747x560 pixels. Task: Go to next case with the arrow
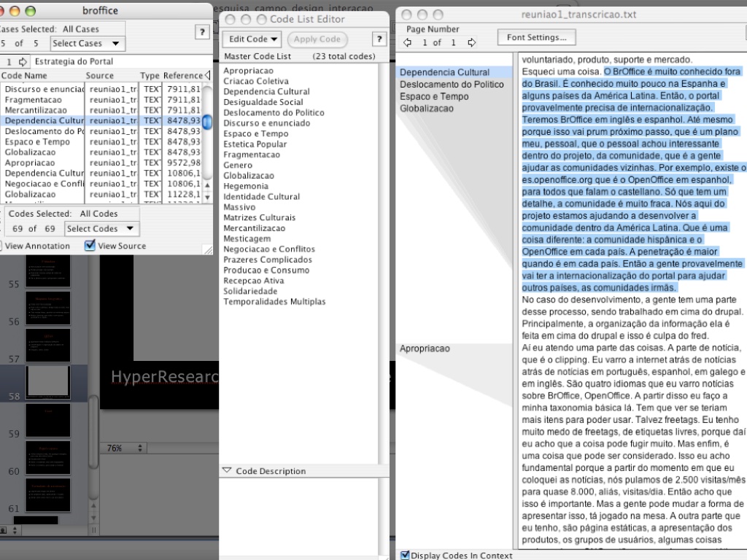(22, 62)
